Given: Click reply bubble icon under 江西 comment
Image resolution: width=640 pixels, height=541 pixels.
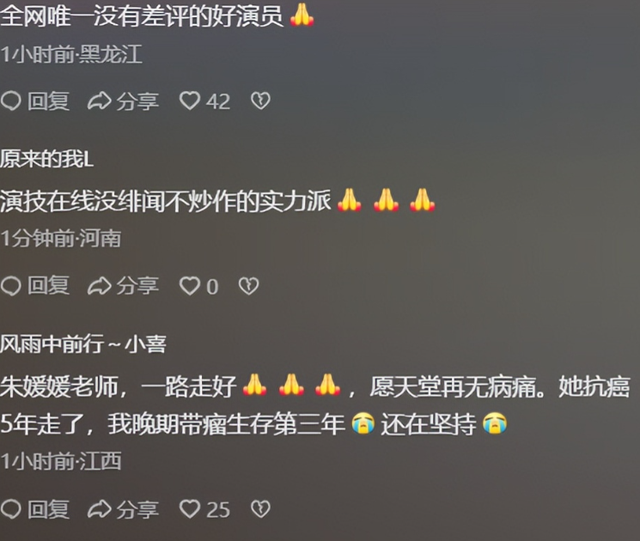Looking at the screenshot, I should point(11,509).
